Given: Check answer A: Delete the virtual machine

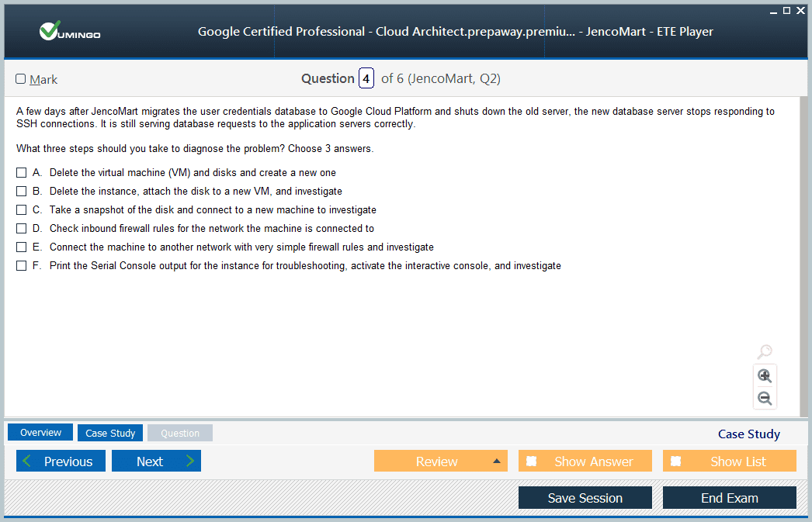Looking at the screenshot, I should pos(21,173).
